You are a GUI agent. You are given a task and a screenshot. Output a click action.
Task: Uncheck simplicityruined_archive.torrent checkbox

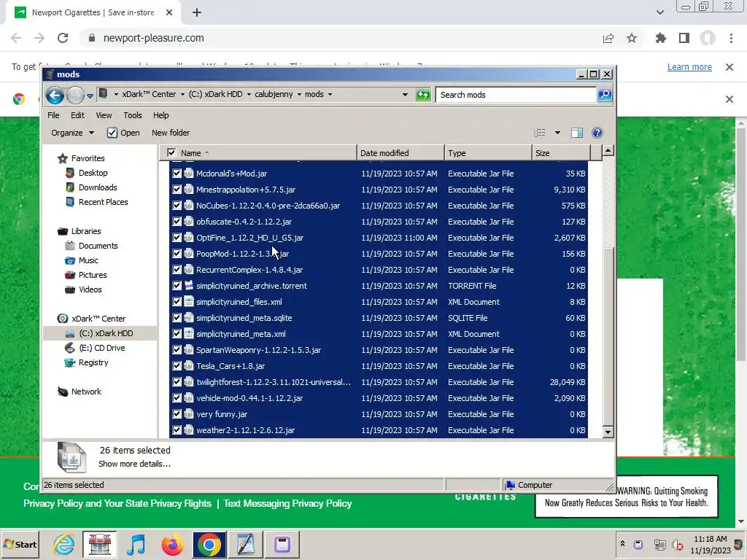[x=177, y=286]
